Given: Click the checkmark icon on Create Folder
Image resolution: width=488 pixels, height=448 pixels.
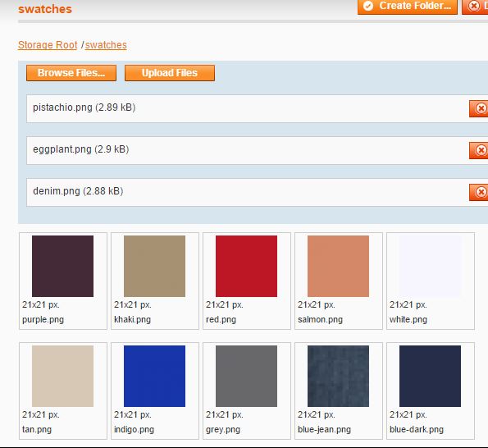Looking at the screenshot, I should pyautogui.click(x=368, y=6).
